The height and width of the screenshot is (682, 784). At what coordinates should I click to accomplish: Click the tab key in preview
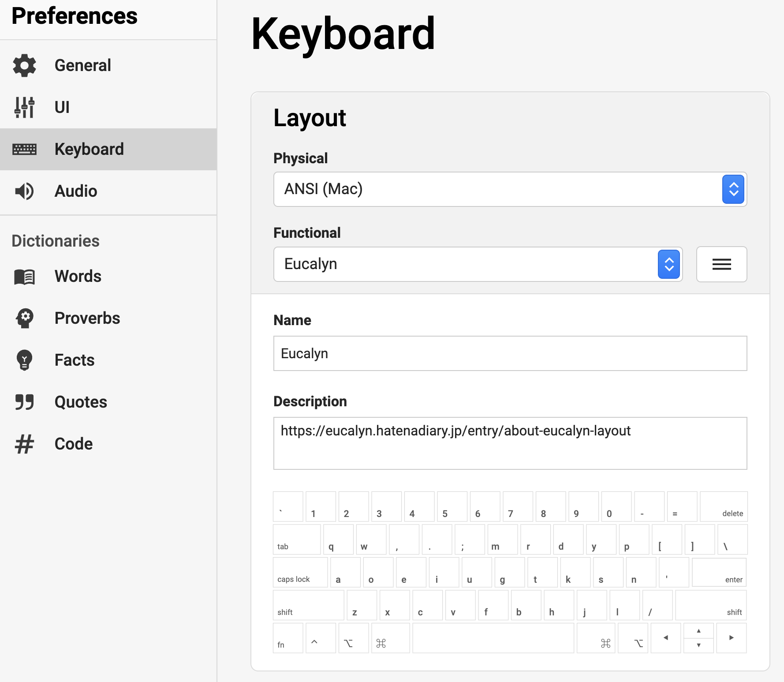click(x=296, y=540)
